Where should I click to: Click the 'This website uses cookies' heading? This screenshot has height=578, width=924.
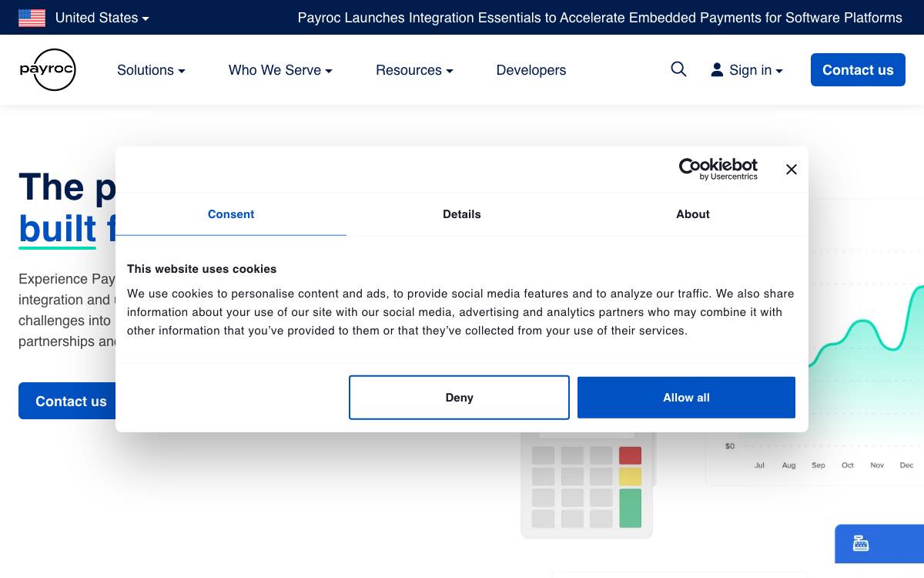click(x=202, y=269)
